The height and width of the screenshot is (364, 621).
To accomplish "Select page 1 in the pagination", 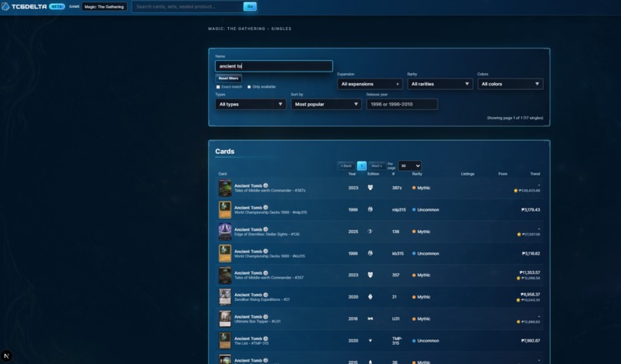I will coord(361,165).
